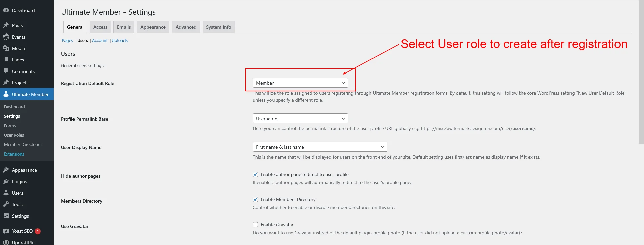The width and height of the screenshot is (644, 245).
Task: Open the Events menu item
Action: click(27, 37)
